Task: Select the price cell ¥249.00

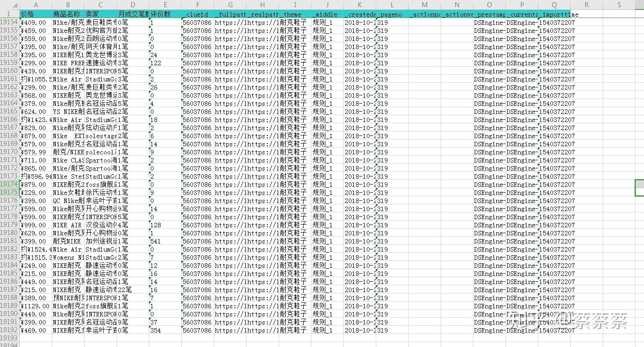Action: pyautogui.click(x=36, y=266)
